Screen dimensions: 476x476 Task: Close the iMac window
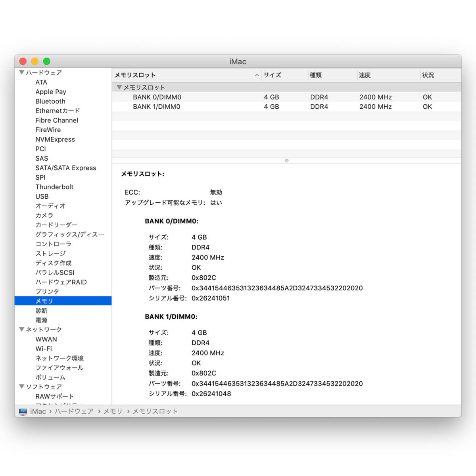click(x=23, y=61)
